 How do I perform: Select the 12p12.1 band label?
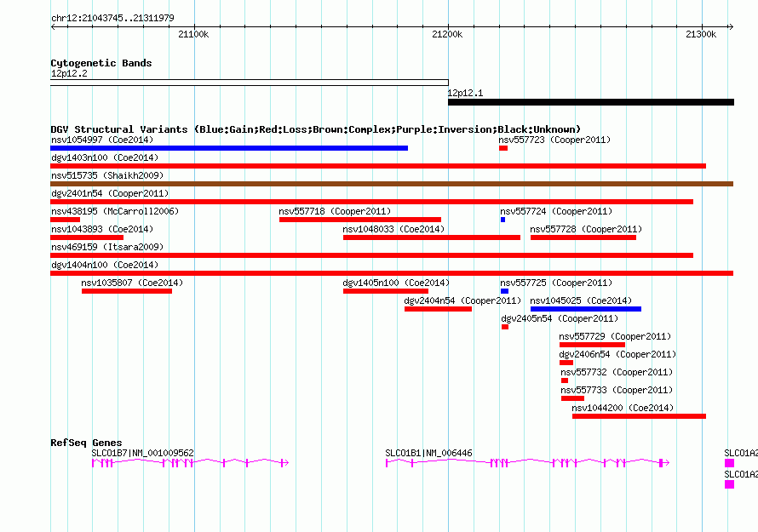click(x=465, y=93)
